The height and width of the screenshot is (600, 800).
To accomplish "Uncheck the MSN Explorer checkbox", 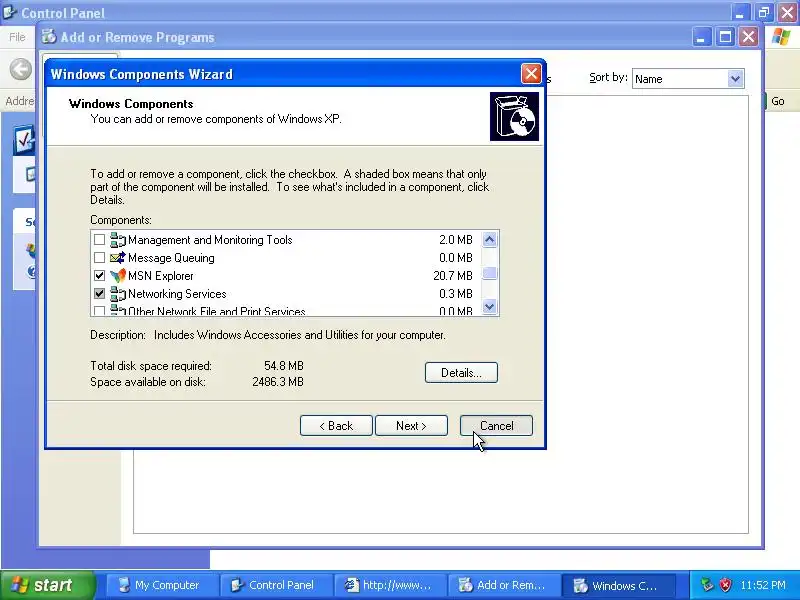I will (99, 276).
